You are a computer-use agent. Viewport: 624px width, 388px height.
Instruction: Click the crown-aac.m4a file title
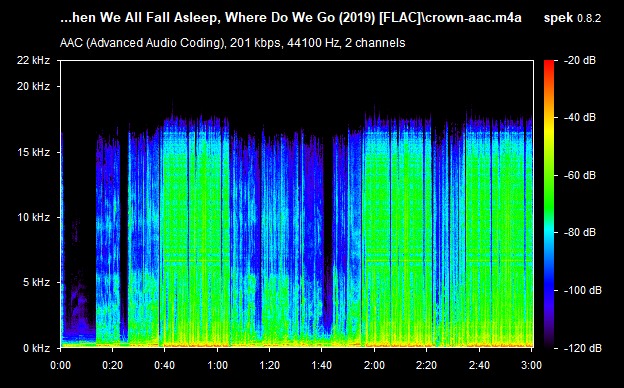pyautogui.click(x=473, y=18)
